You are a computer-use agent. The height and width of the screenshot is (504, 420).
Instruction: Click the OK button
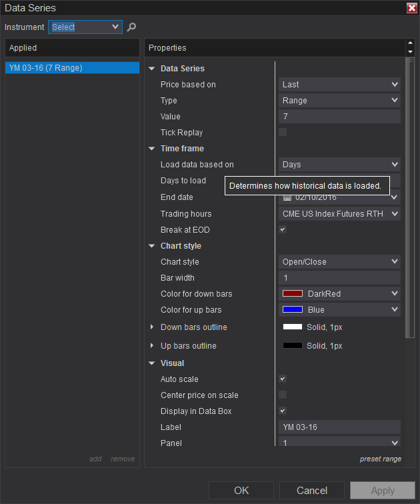(x=241, y=491)
